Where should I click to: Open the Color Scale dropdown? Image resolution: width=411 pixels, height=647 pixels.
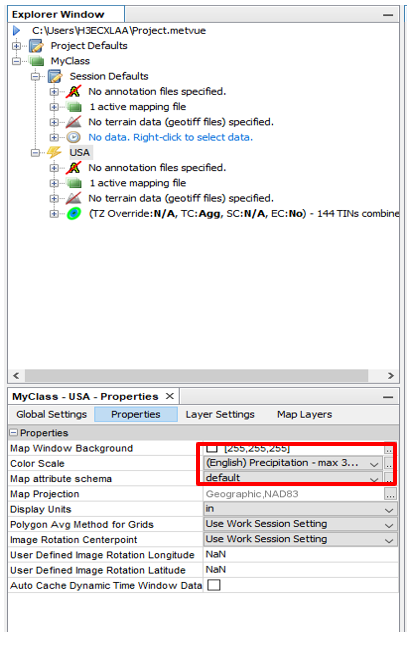click(x=374, y=464)
